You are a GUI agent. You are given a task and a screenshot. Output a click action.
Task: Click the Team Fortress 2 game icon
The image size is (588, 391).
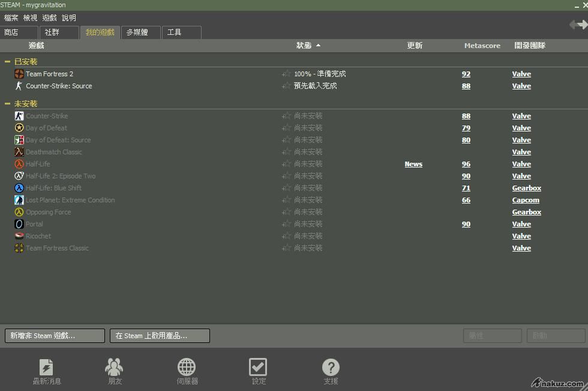pos(19,74)
